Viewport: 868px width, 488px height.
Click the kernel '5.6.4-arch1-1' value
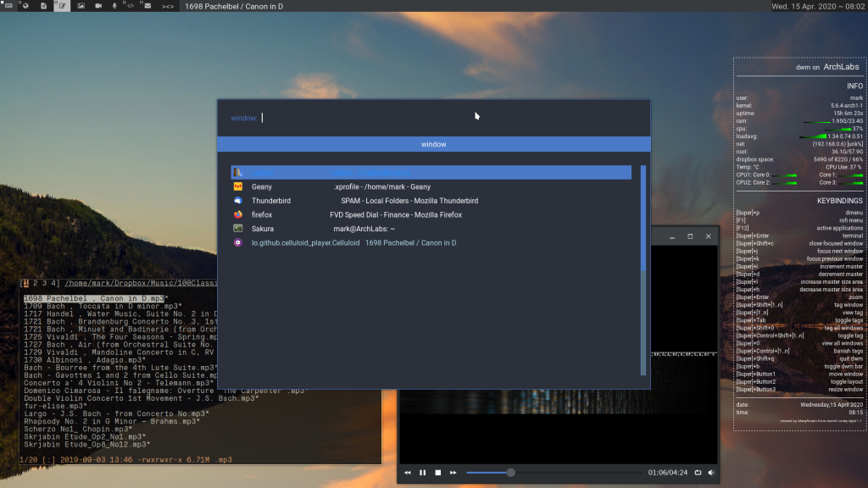point(847,106)
